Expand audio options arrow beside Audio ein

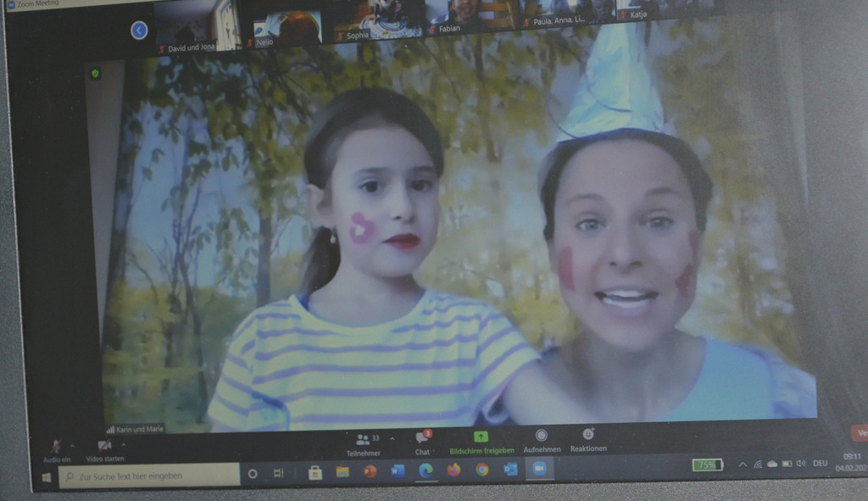coord(73,446)
